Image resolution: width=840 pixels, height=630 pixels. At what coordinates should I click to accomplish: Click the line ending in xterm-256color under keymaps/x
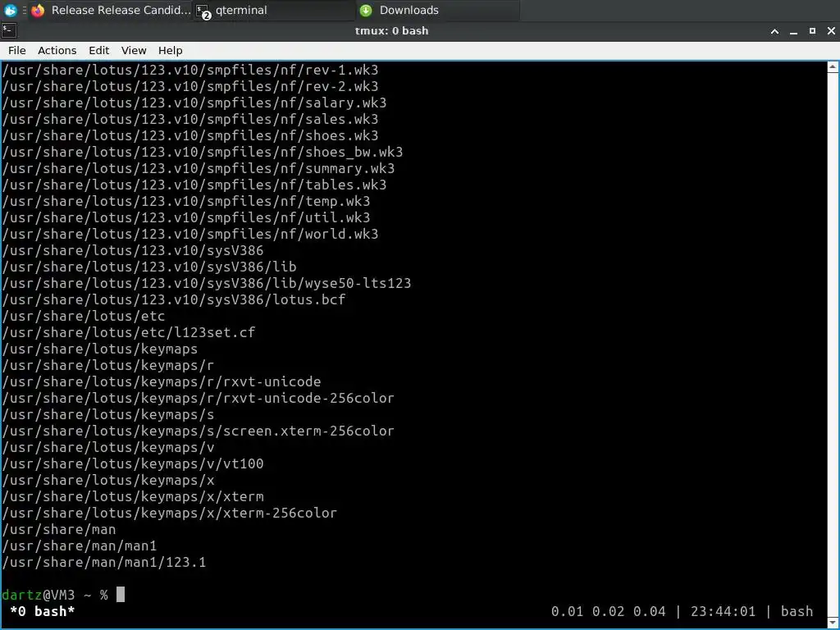[x=169, y=513]
